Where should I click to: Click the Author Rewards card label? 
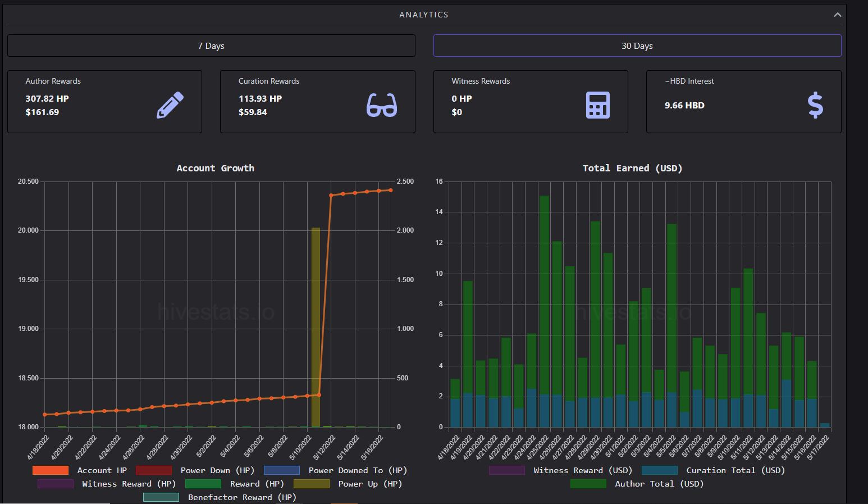coord(53,81)
